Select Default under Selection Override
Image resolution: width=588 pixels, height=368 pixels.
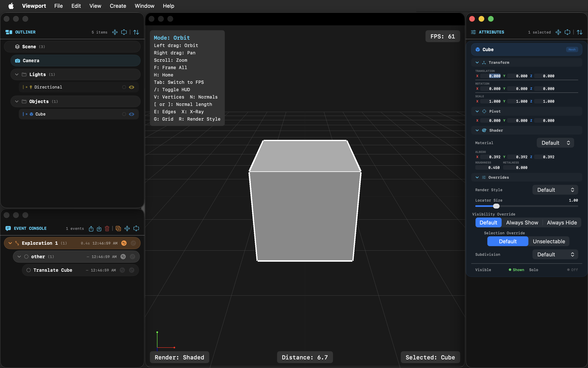[508, 241]
